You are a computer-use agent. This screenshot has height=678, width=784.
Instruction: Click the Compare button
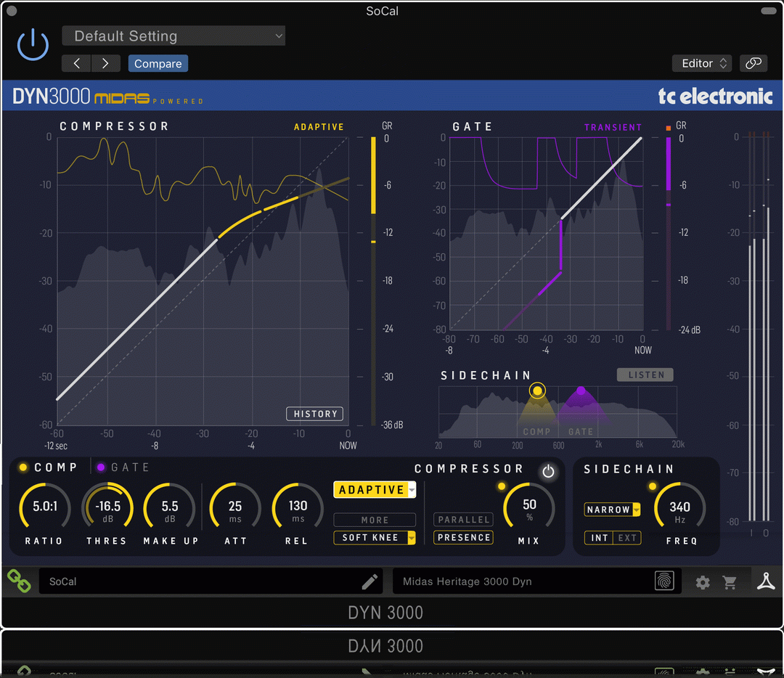(158, 64)
